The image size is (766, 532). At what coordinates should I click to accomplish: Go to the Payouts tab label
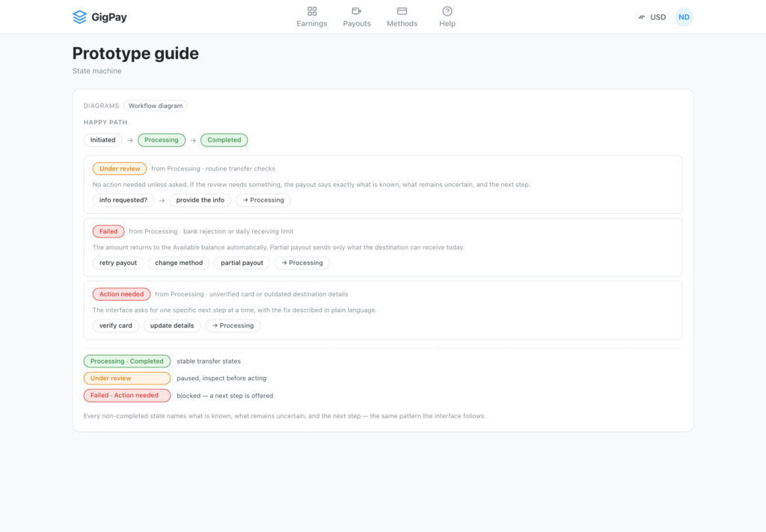coord(357,23)
